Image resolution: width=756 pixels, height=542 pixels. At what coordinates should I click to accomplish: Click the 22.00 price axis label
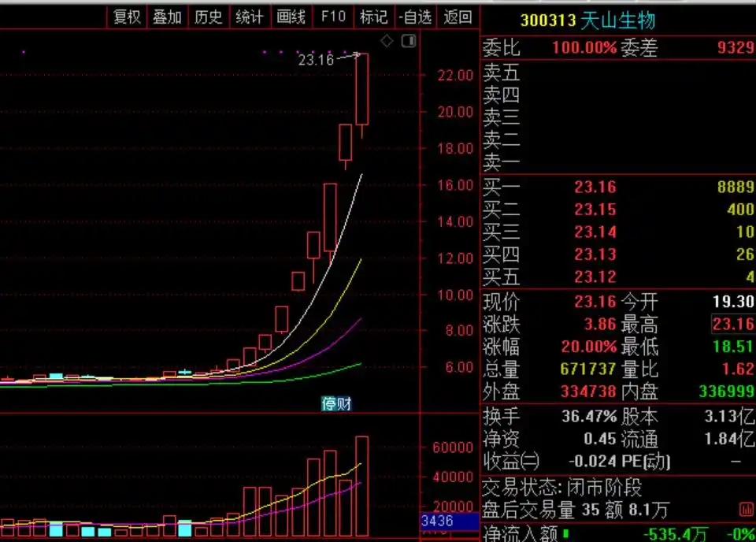tap(455, 75)
